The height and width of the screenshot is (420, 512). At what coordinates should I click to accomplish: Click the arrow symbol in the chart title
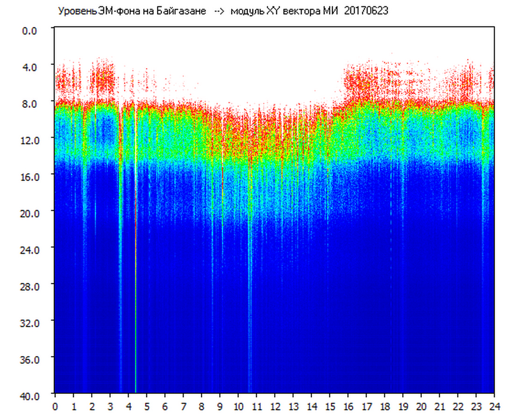[218, 11]
